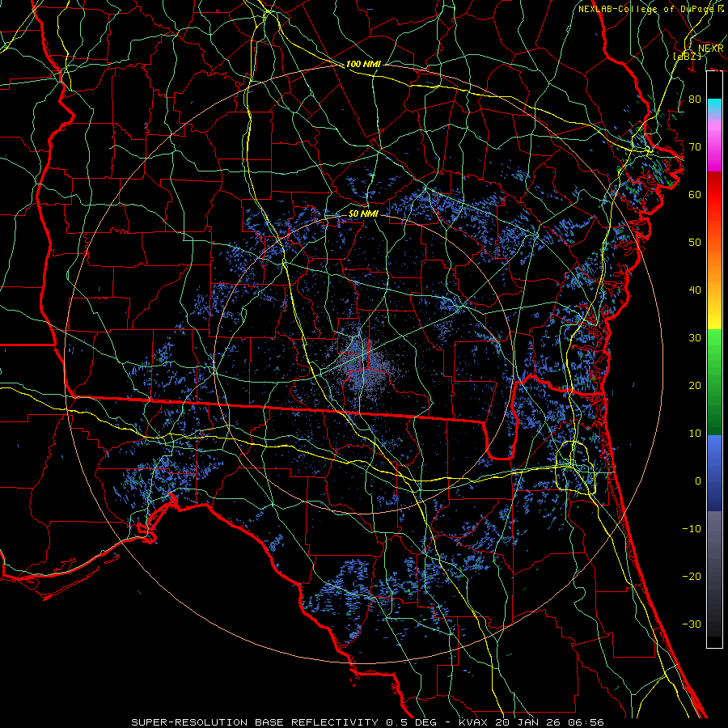Viewport: 728px width, 728px height.
Task: Click the -20 dBZ scale label
Action: 692,577
